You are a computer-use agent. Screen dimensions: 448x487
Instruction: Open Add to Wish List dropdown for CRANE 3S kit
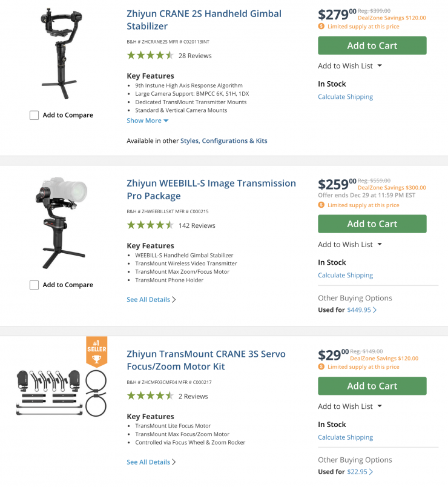(350, 406)
